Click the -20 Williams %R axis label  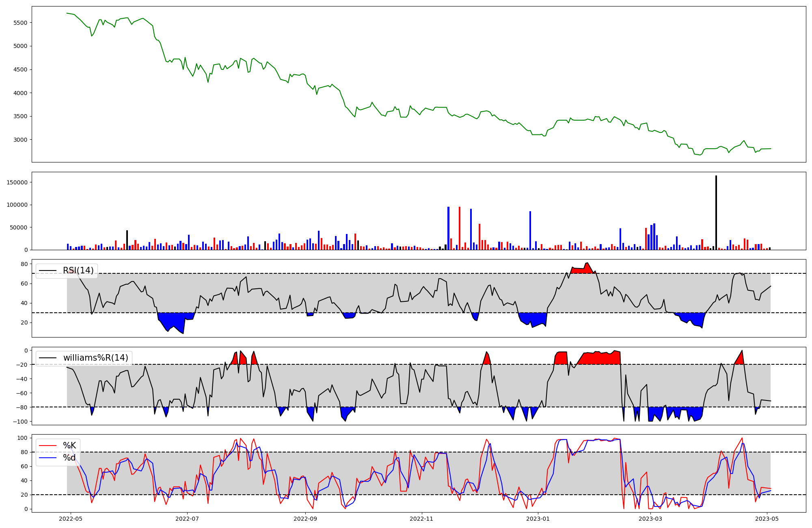pos(22,365)
